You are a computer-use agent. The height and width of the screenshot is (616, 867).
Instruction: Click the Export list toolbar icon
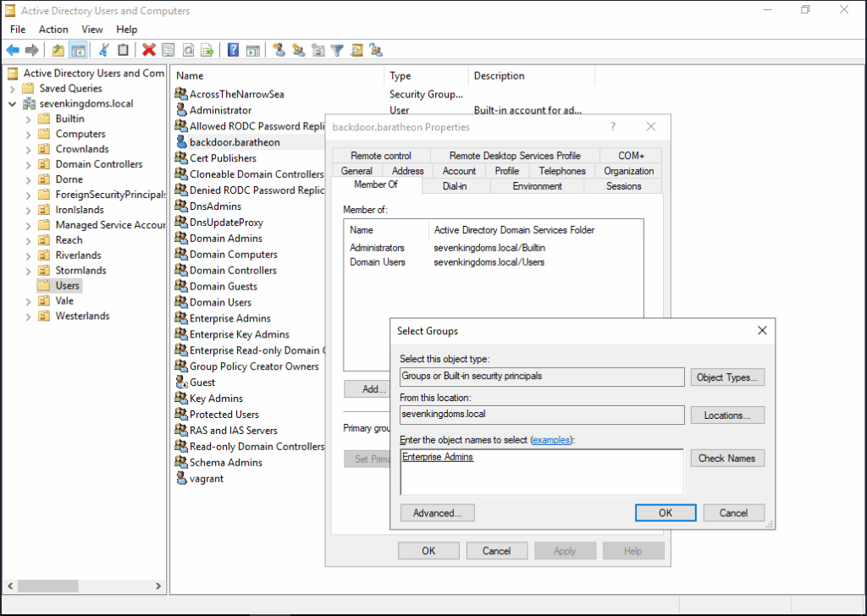click(207, 51)
